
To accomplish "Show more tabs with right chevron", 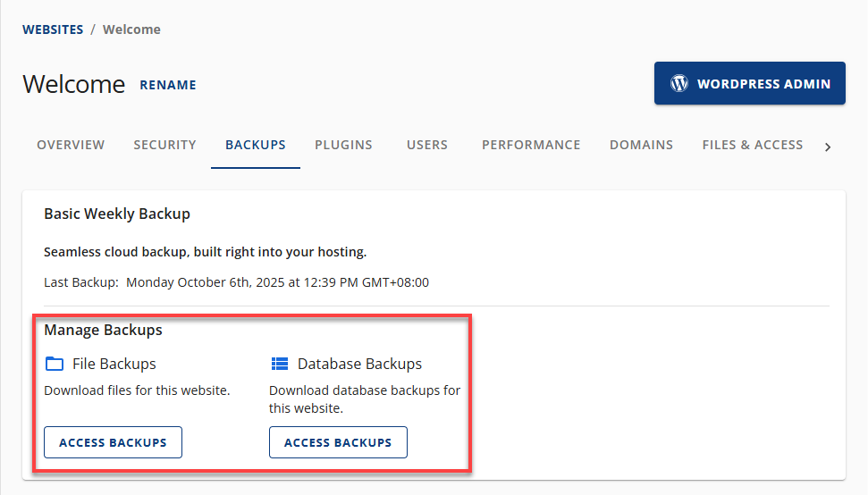I will coord(828,147).
